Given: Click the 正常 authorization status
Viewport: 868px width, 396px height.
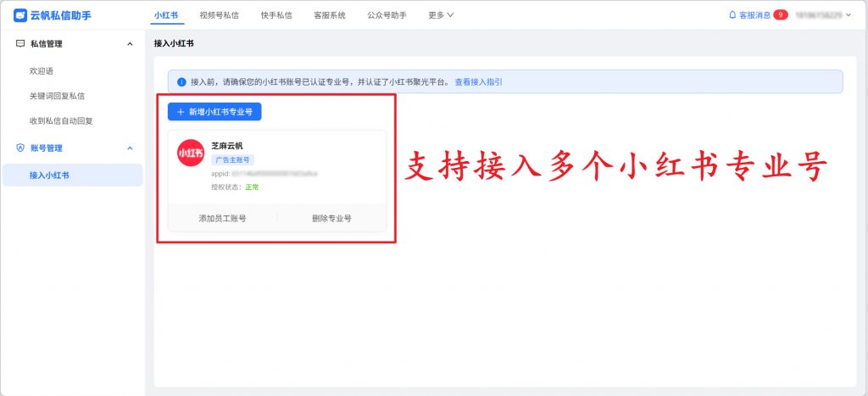Looking at the screenshot, I should coord(252,187).
